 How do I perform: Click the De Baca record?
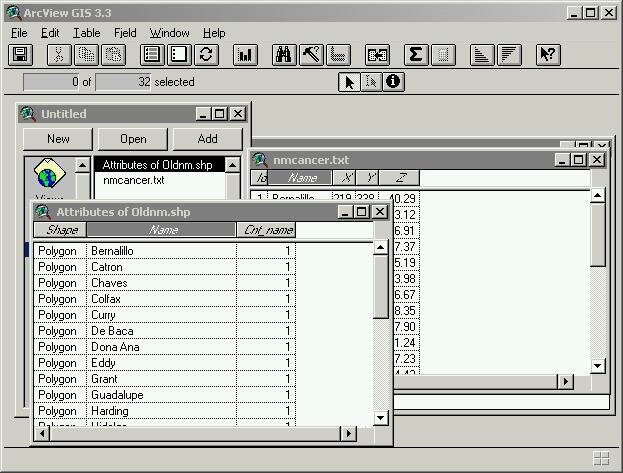164,331
